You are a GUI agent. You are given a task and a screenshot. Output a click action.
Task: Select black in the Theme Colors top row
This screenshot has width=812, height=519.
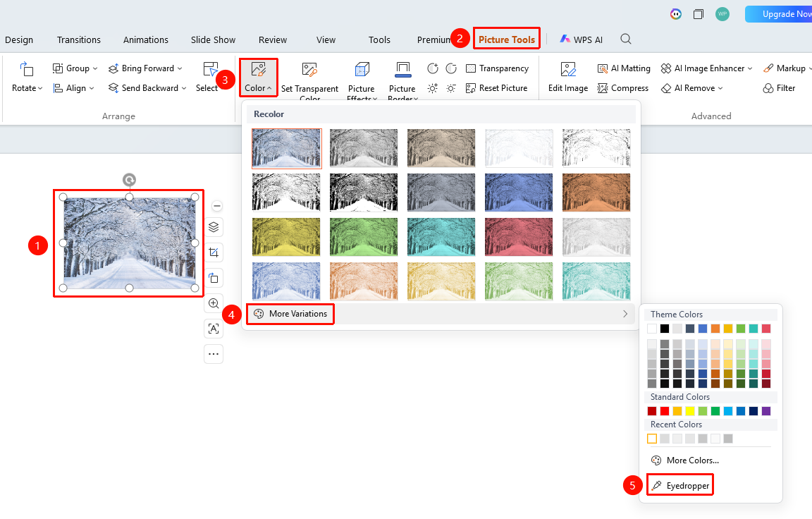tap(665, 329)
